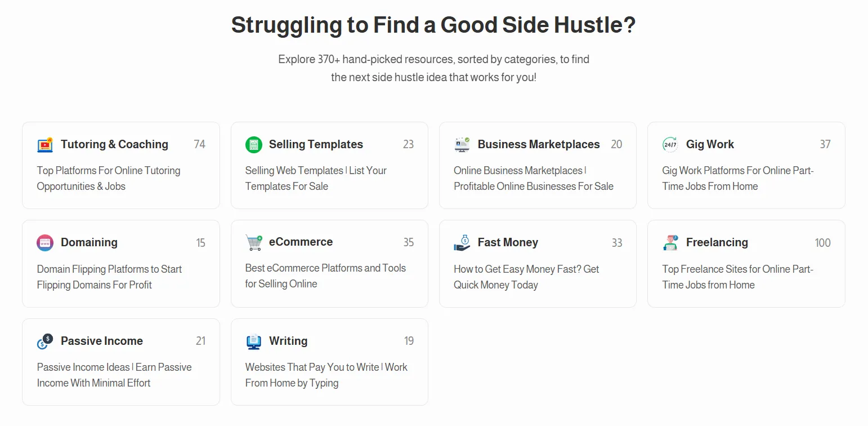Open the Selling Templates heading link
Image resolution: width=868 pixels, height=426 pixels.
click(x=316, y=144)
